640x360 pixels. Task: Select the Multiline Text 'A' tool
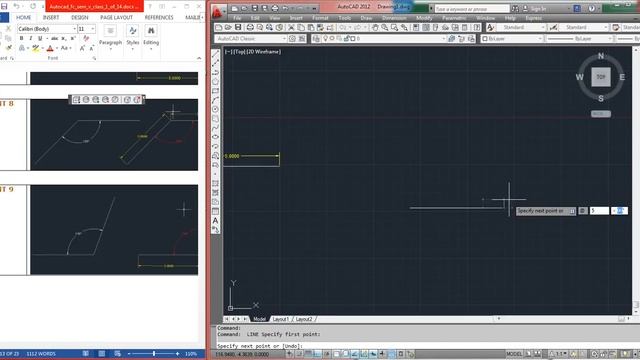(216, 221)
